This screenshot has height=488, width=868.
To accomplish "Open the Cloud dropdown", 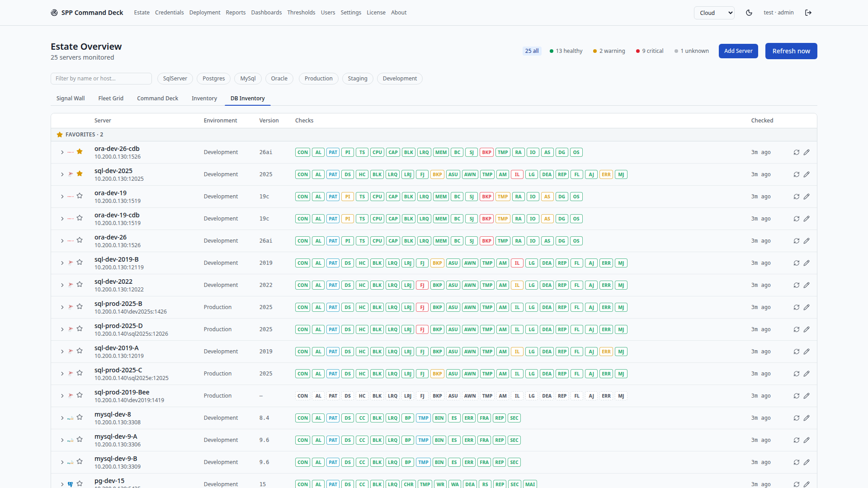I will pyautogui.click(x=714, y=13).
